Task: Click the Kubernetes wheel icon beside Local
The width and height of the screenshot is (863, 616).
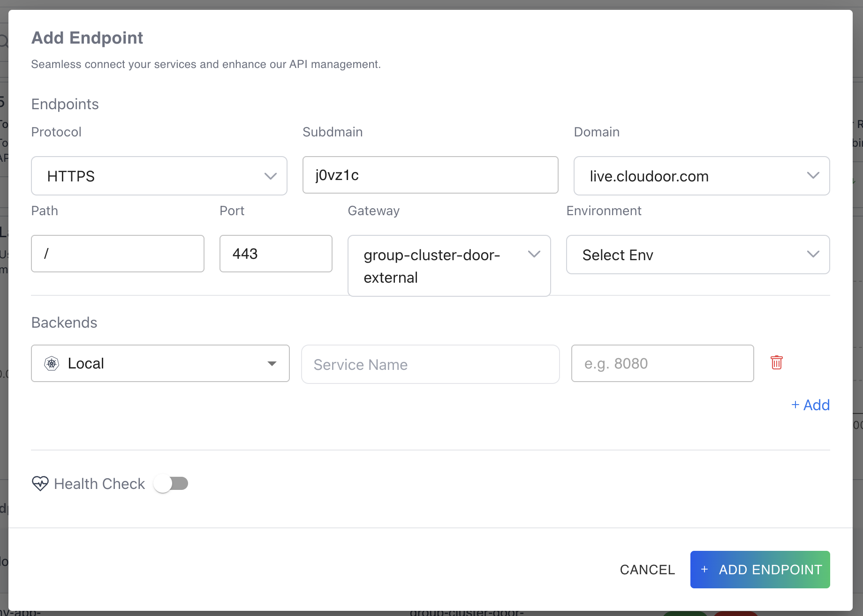Action: click(52, 363)
